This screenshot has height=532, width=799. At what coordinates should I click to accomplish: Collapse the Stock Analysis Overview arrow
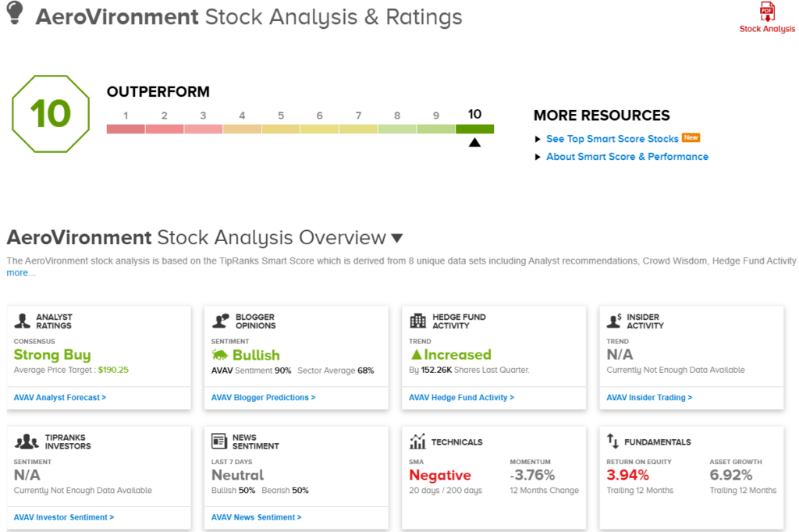coord(397,238)
